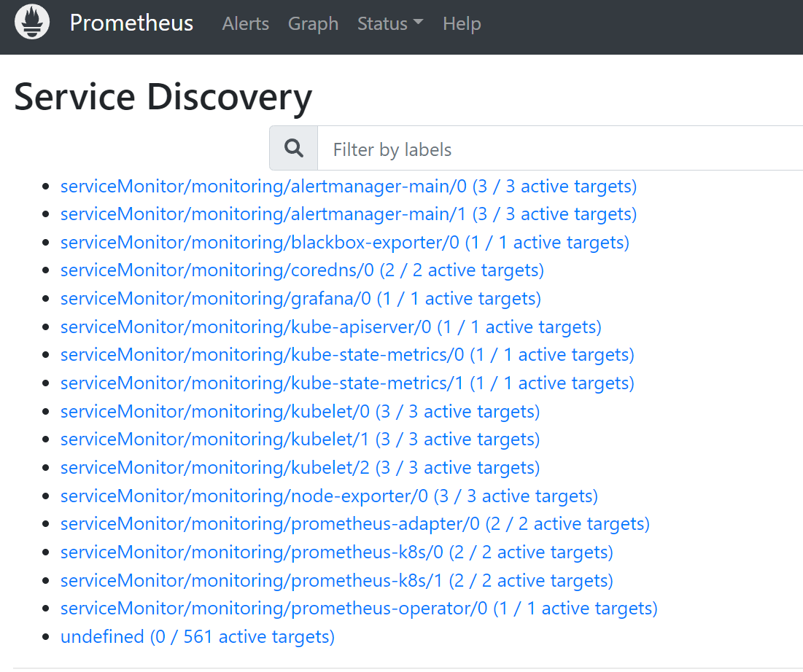
Task: Click the Prometheus flame logo icon
Action: (32, 23)
